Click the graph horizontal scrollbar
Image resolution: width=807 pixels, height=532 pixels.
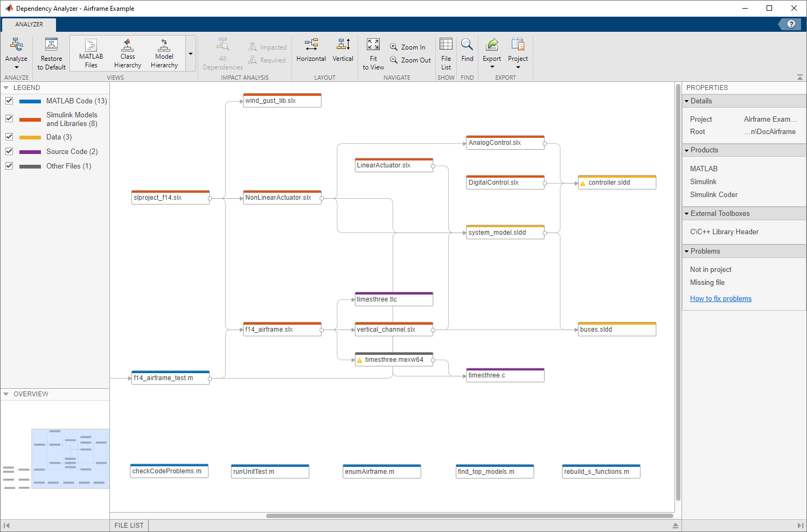point(469,516)
